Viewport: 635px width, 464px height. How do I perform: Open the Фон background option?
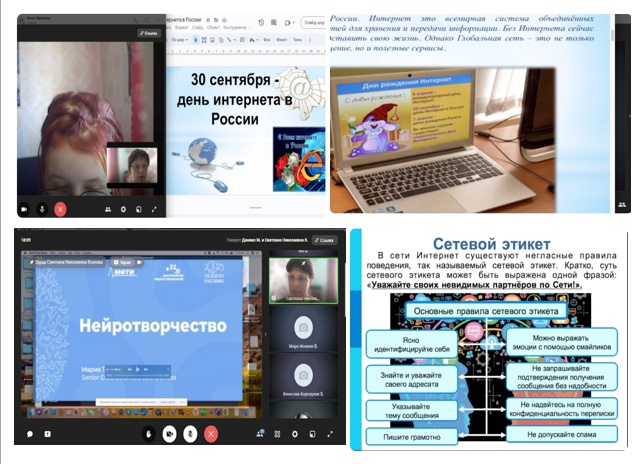(267, 40)
